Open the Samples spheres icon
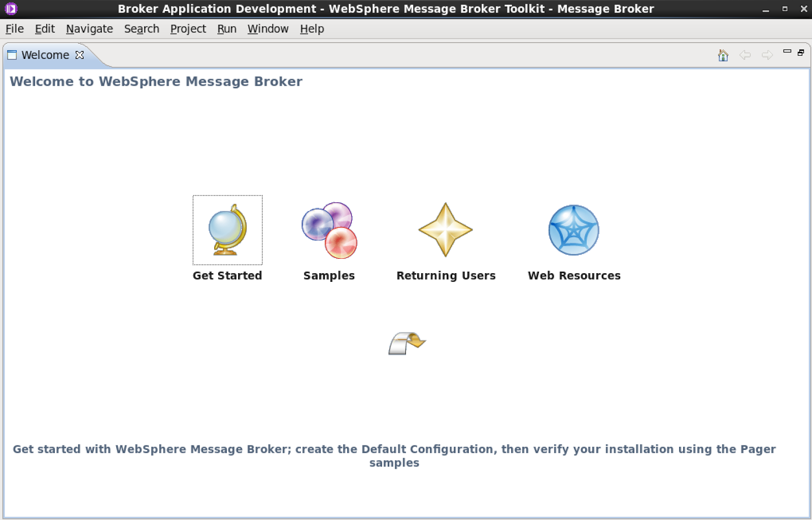Image resolution: width=812 pixels, height=520 pixels. [329, 230]
